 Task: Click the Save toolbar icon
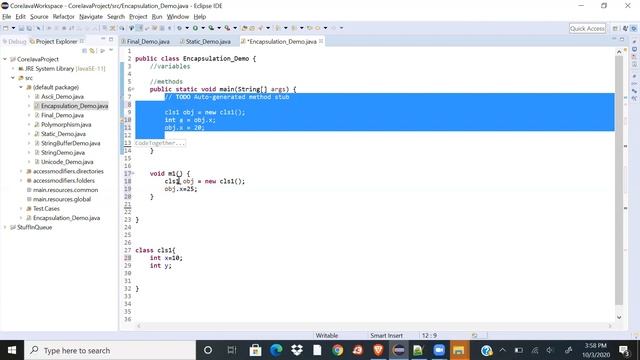(x=22, y=28)
